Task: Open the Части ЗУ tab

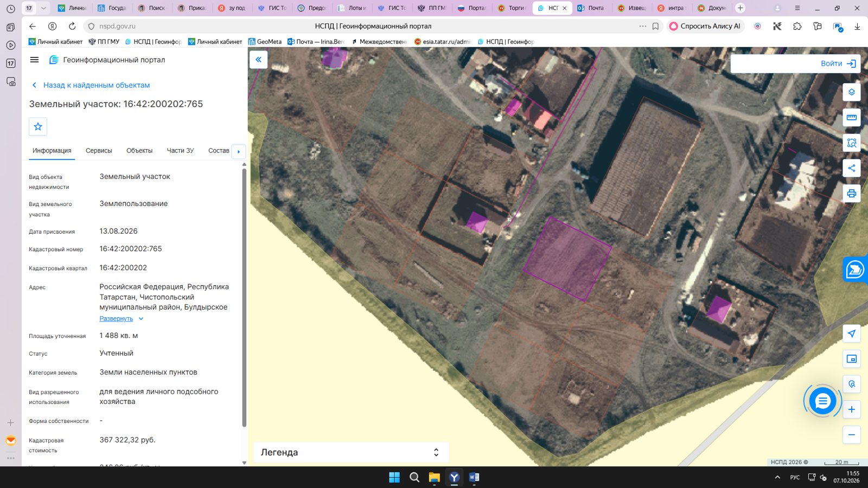Action: [x=180, y=151]
